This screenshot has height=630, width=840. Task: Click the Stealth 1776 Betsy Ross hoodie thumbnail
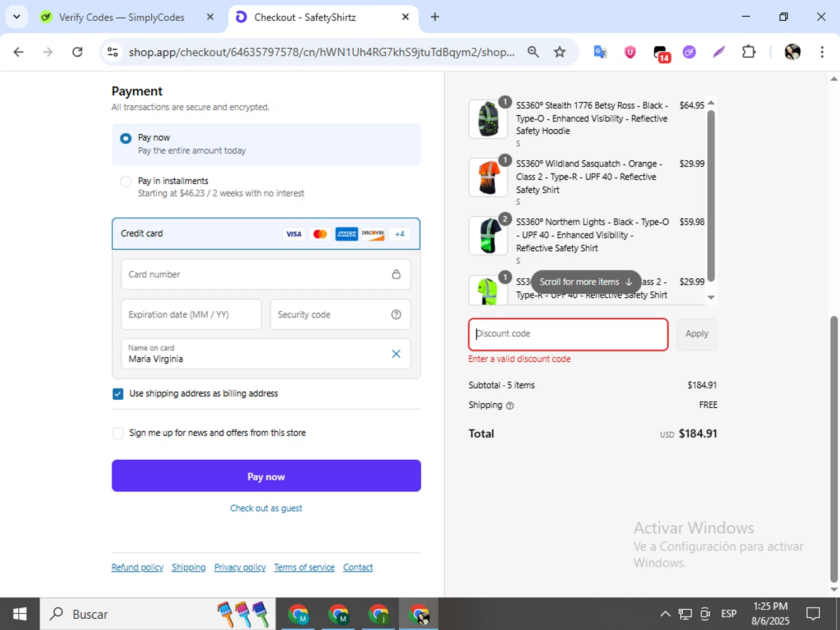(x=488, y=119)
